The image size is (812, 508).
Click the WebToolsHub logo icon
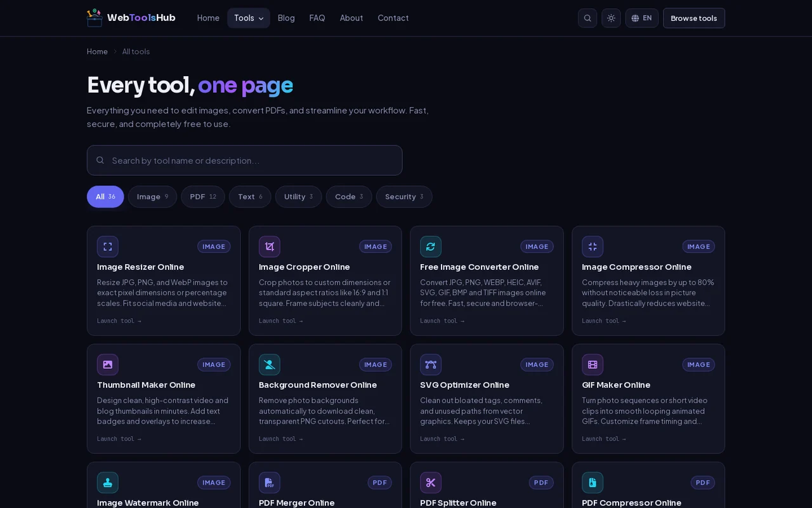[x=95, y=18]
